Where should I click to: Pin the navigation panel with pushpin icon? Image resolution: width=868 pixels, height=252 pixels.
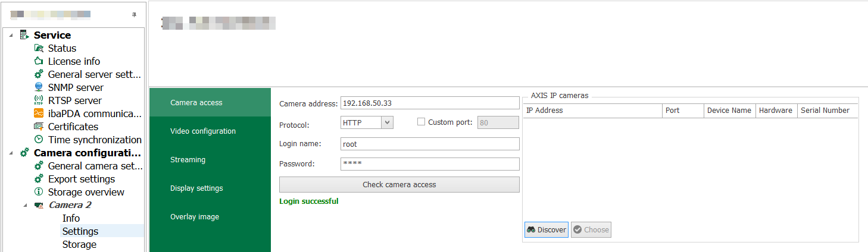(134, 15)
